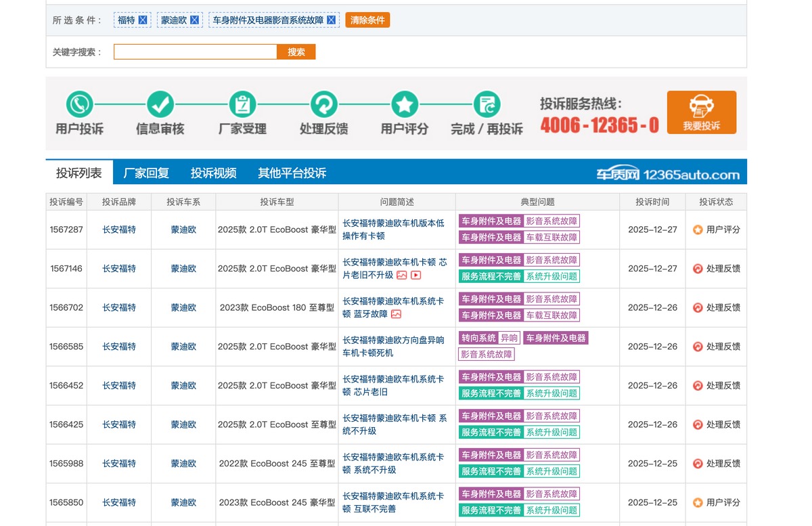812x526 pixels.
Task: Click the 用户投诉 phone icon
Action: [80, 105]
